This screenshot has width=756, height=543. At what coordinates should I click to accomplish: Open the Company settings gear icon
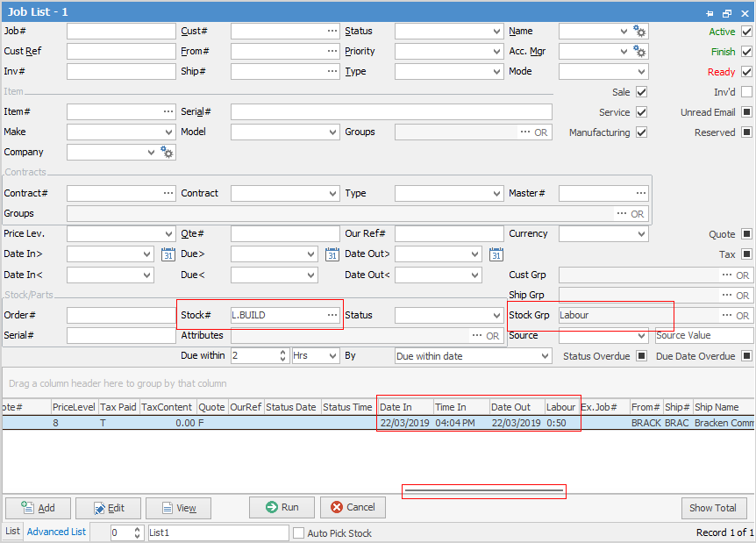point(168,153)
